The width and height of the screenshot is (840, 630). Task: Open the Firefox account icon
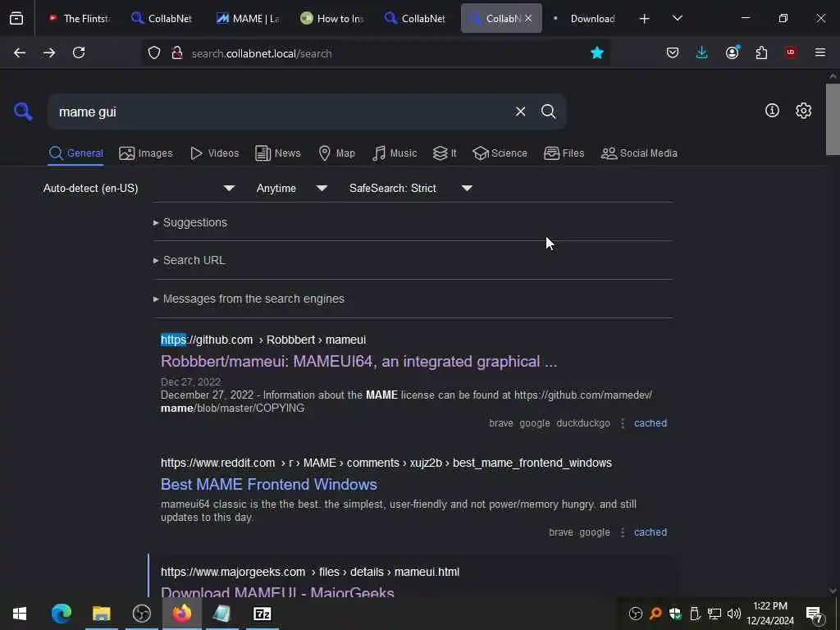point(733,52)
